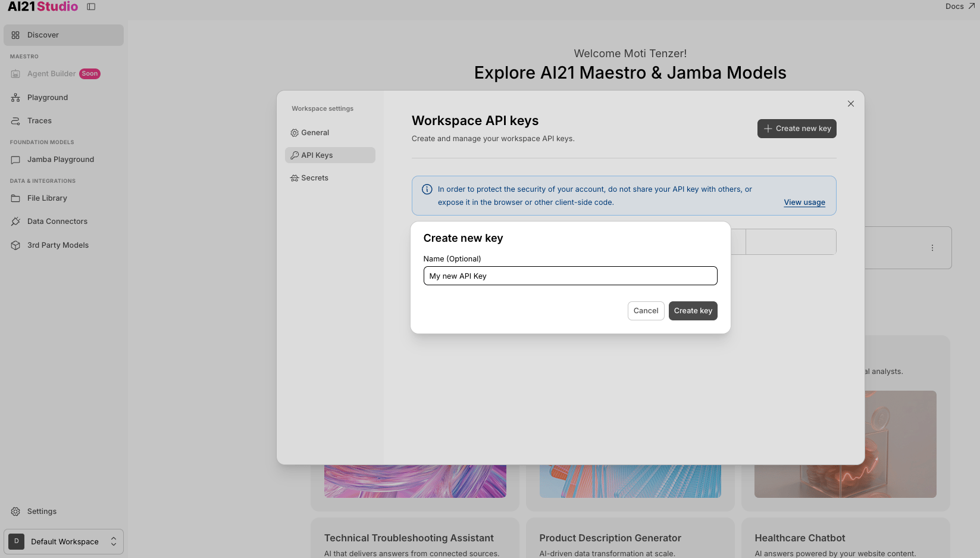Open the three-dot menu on the background card
The width and height of the screenshot is (980, 558).
(932, 248)
